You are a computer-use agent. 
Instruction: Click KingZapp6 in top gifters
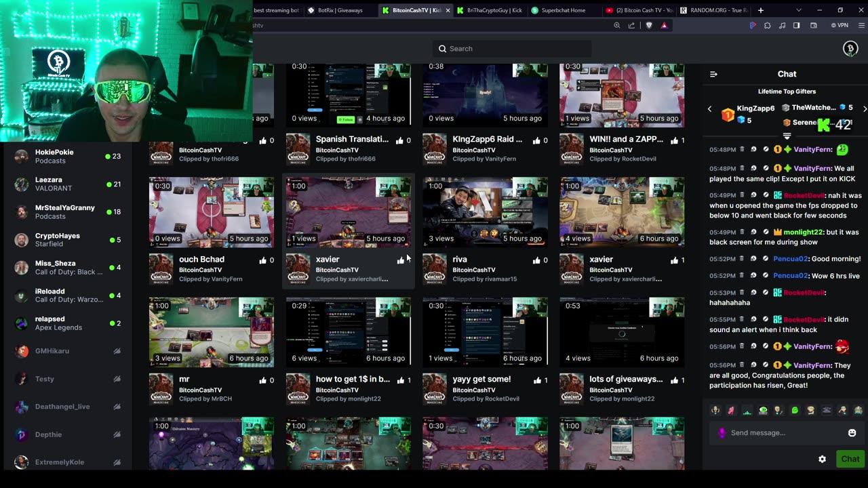click(x=755, y=108)
